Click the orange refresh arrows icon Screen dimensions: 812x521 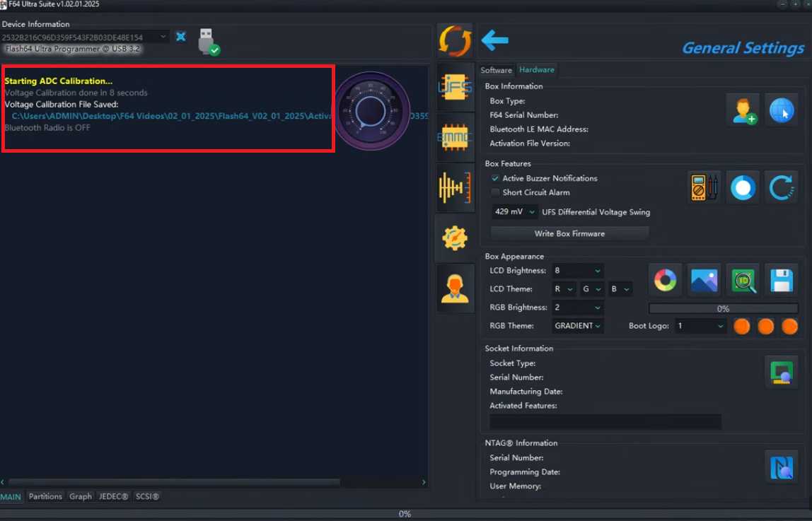pyautogui.click(x=456, y=41)
